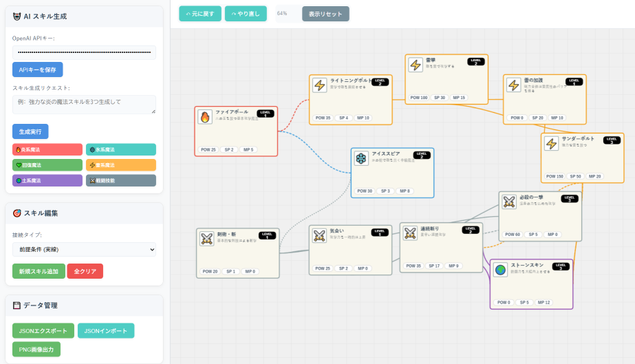Click the lightning icon on the サンダーボルト node
This screenshot has height=364, width=635.
pyautogui.click(x=551, y=143)
